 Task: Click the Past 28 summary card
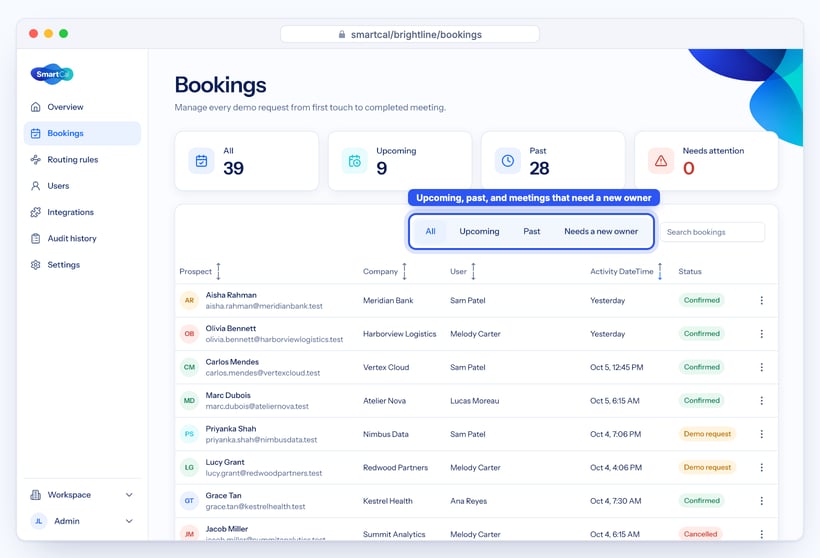[553, 161]
